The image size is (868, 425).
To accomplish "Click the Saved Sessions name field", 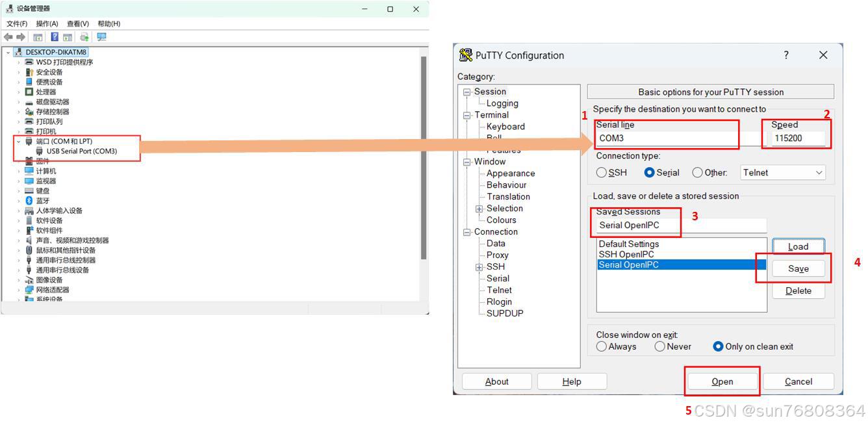I will click(682, 225).
